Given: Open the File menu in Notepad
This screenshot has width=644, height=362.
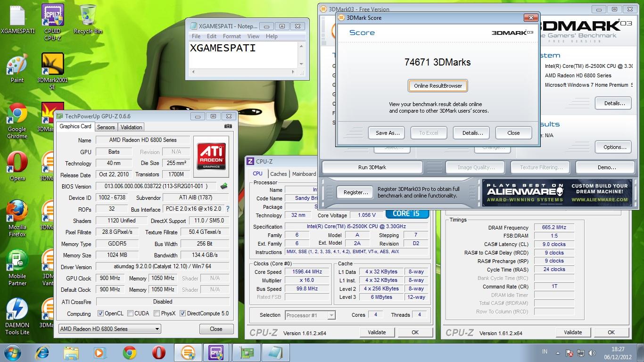Looking at the screenshot, I should [196, 36].
